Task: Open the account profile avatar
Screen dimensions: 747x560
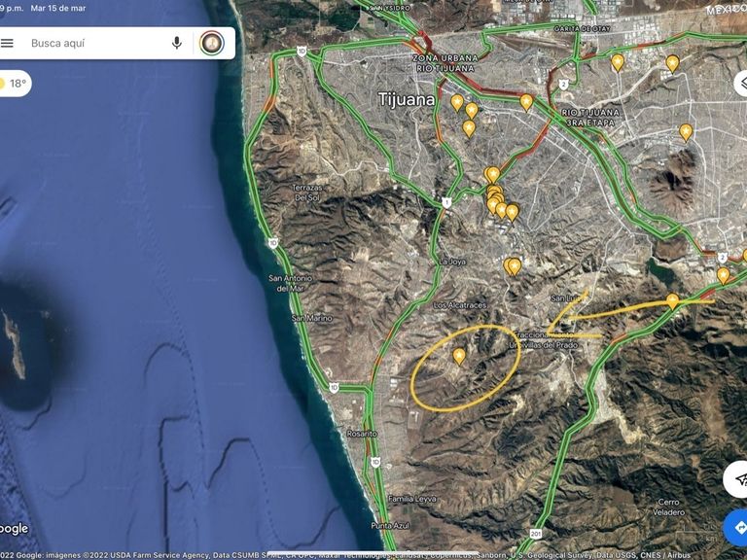Action: 212,44
